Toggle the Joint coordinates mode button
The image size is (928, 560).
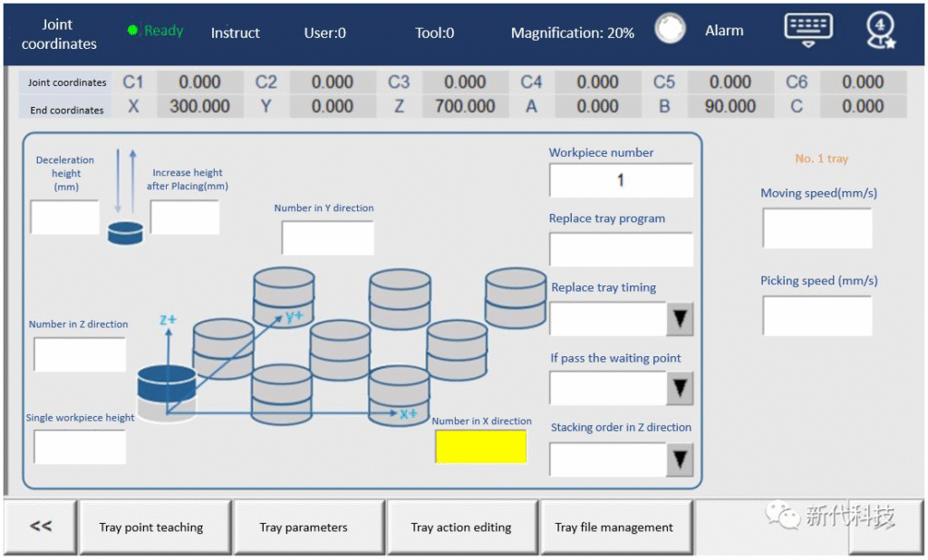59,34
